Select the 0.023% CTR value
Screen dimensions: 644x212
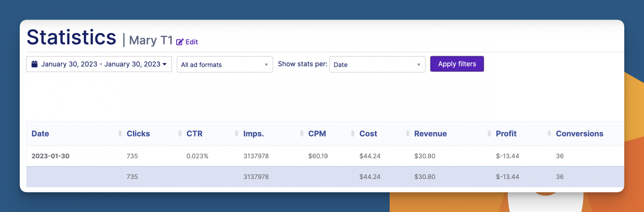coord(197,156)
